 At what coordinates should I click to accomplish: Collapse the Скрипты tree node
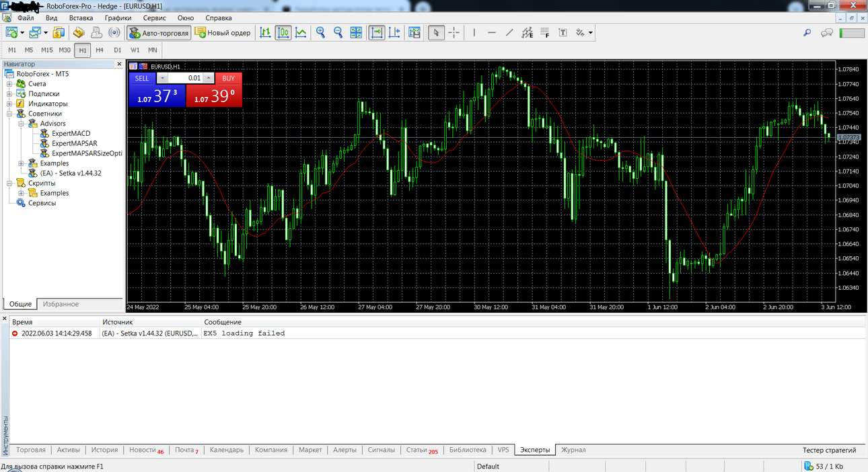click(x=9, y=183)
